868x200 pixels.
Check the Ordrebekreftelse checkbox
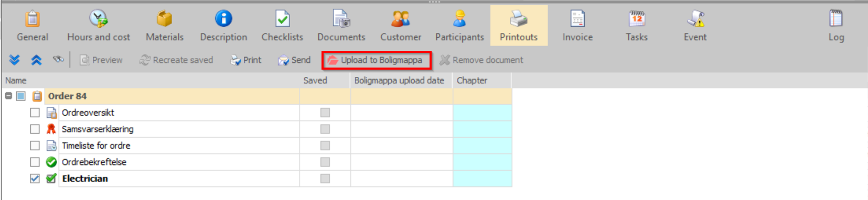click(x=35, y=162)
